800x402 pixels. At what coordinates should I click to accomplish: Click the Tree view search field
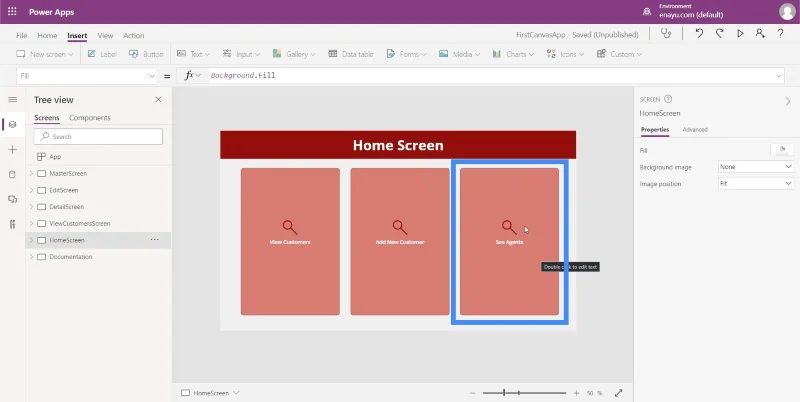[98, 137]
